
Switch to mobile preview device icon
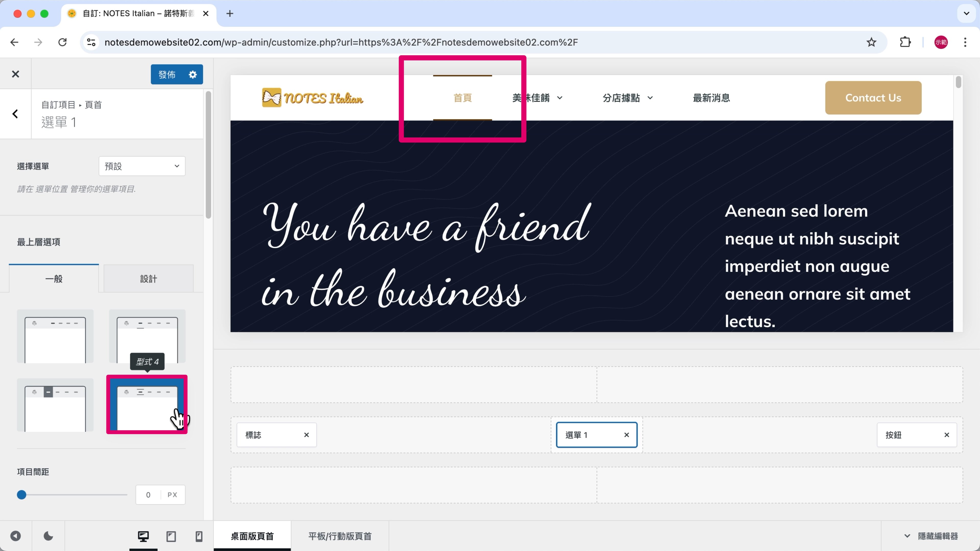coord(199,536)
